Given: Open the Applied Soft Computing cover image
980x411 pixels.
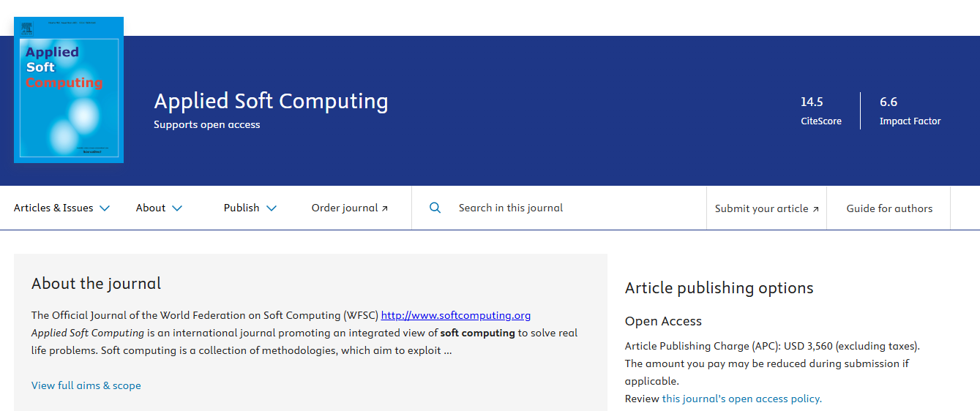Looking at the screenshot, I should 69,90.
